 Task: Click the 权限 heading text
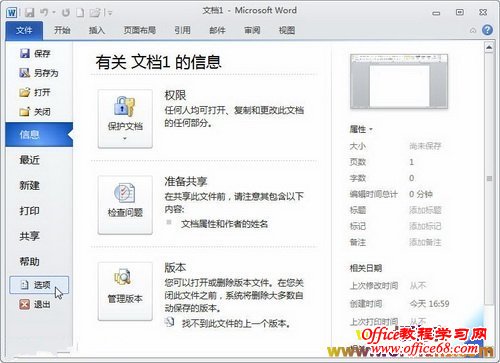(175, 95)
